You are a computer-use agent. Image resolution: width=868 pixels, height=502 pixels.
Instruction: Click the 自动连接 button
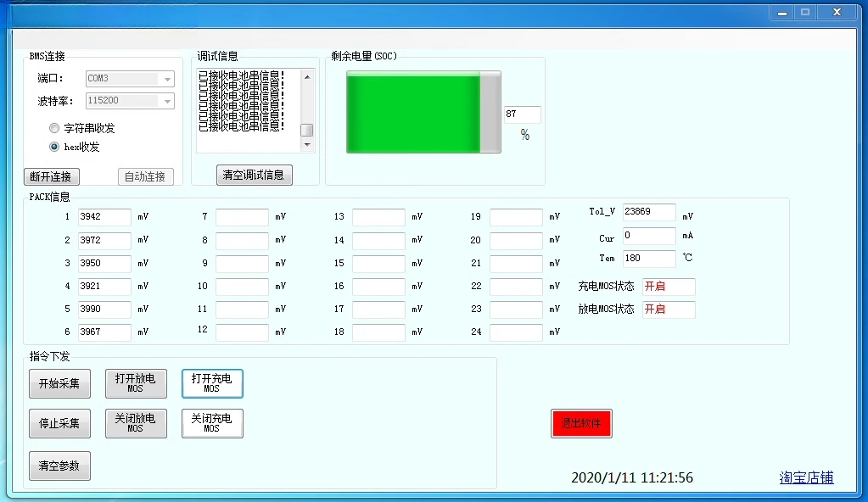pos(146,176)
